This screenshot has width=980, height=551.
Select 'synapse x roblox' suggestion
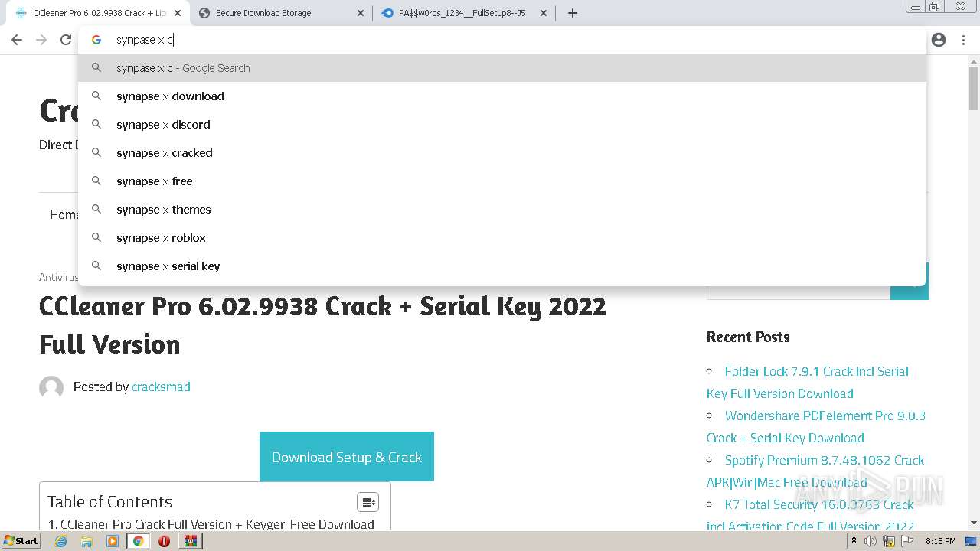click(502, 238)
